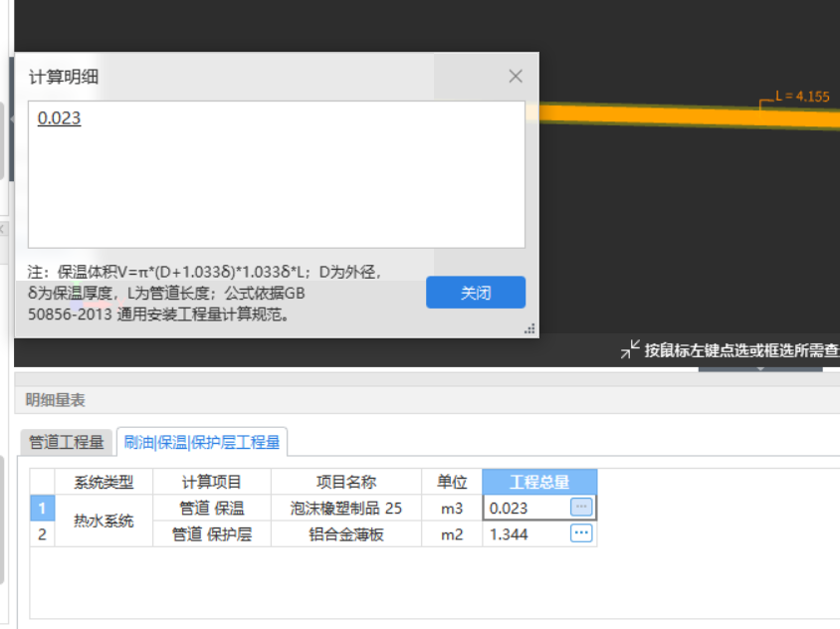The height and width of the screenshot is (629, 840).
Task: Click the collapse arrows icon beside 按鼠标左键
Action: [630, 348]
